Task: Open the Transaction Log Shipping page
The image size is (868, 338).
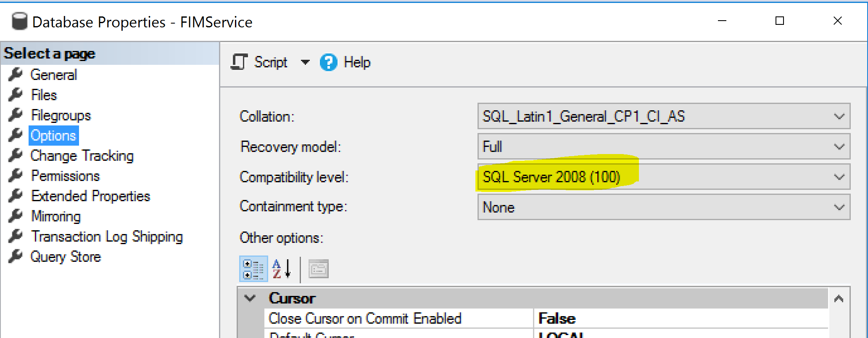Action: click(107, 237)
